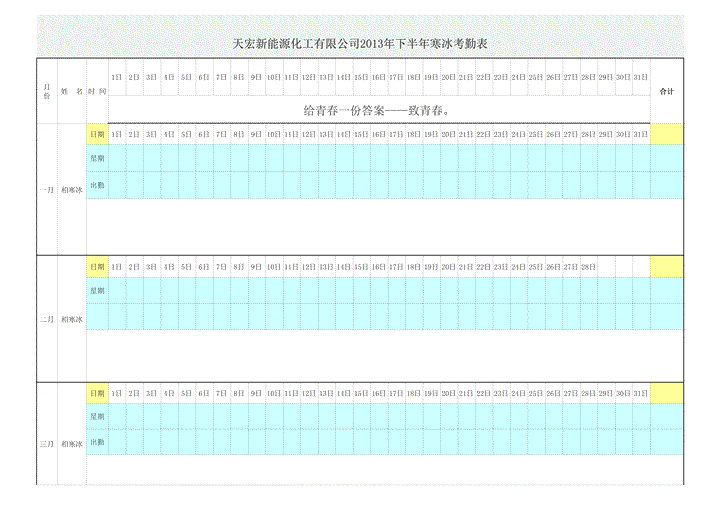
Task: Select the slogan cell 给青春一份答案——致青春。
Action: pos(379,110)
